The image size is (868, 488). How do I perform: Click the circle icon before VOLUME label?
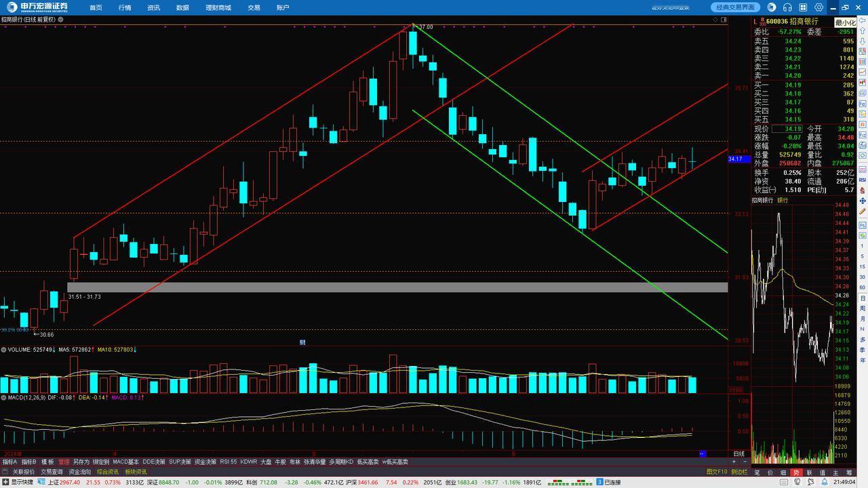[x=3, y=350]
